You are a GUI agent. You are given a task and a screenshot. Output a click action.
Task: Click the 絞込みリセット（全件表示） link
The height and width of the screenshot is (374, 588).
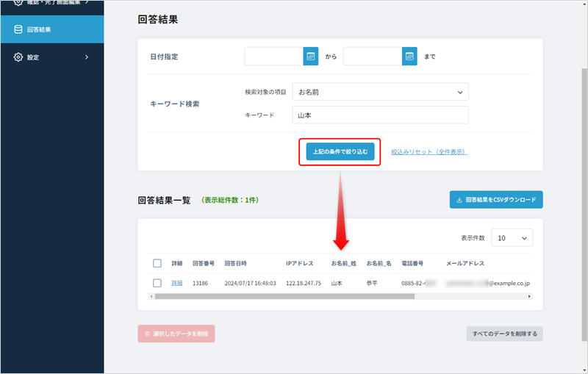[429, 152]
